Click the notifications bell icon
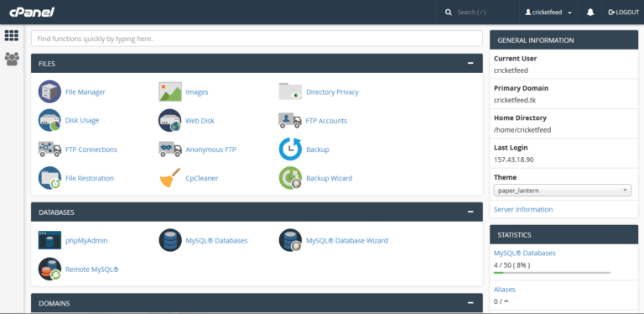This screenshot has height=314, width=644. pyautogui.click(x=590, y=12)
